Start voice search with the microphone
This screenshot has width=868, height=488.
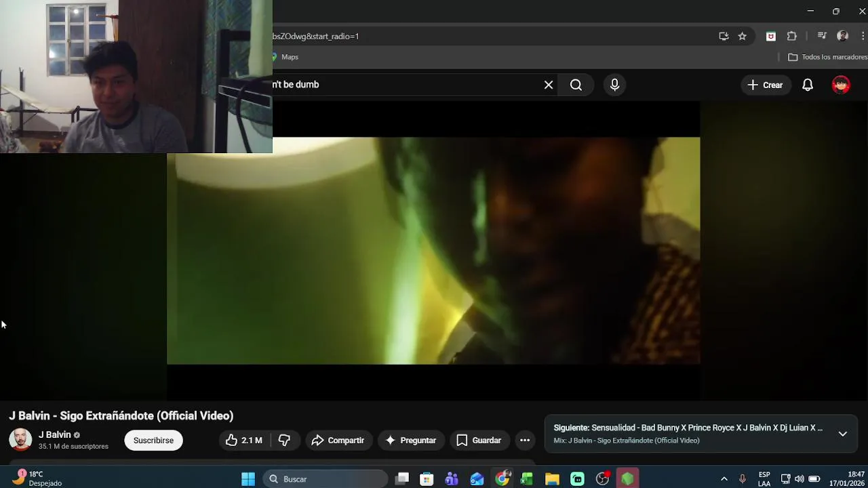[614, 85]
